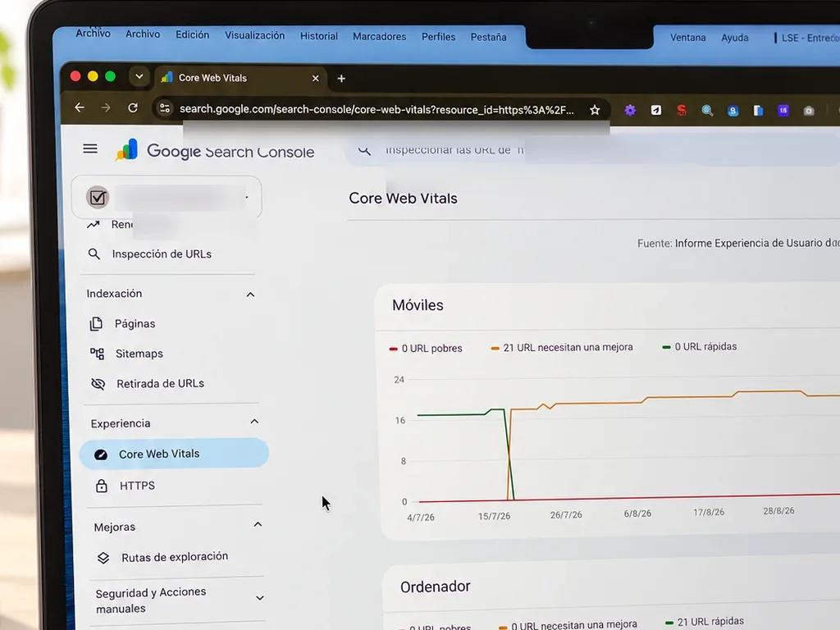Open the Visualización menu
The height and width of the screenshot is (630, 840).
pyautogui.click(x=254, y=35)
